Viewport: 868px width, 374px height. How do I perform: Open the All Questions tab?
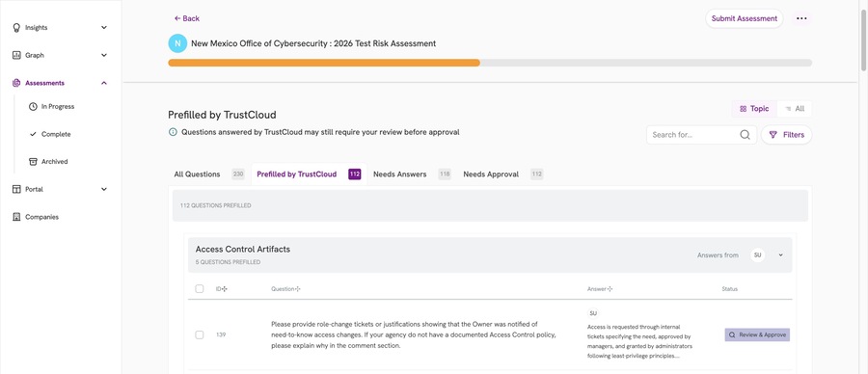pos(209,174)
